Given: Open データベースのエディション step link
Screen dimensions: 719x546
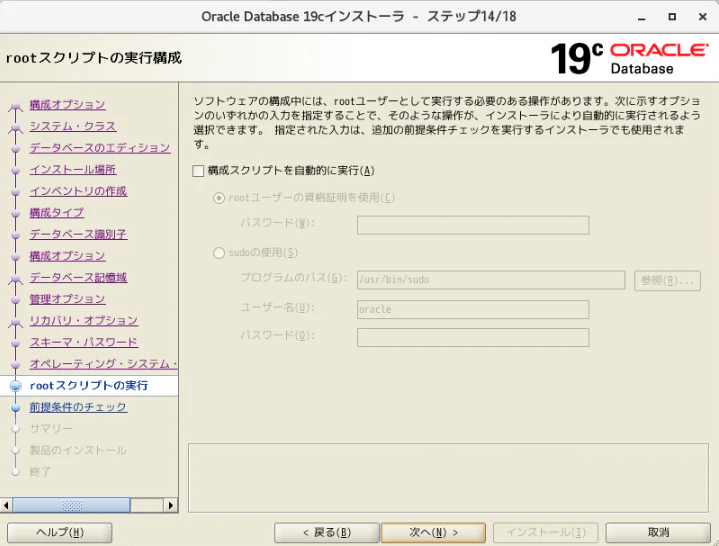Looking at the screenshot, I should (x=100, y=148).
